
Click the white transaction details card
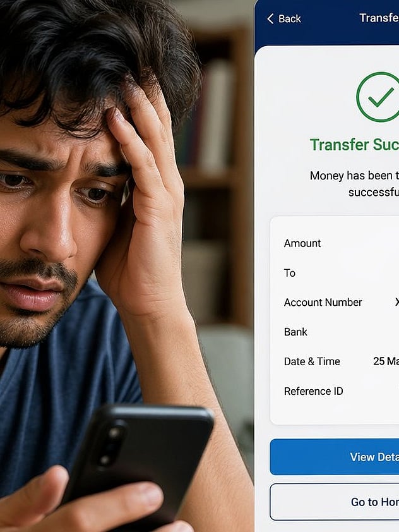coord(334,320)
